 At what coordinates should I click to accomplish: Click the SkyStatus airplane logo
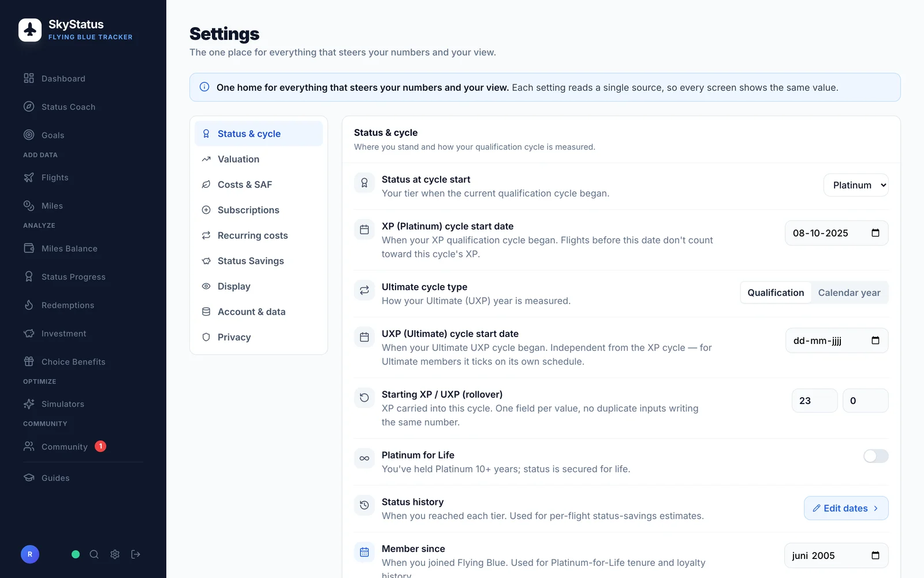tap(30, 30)
